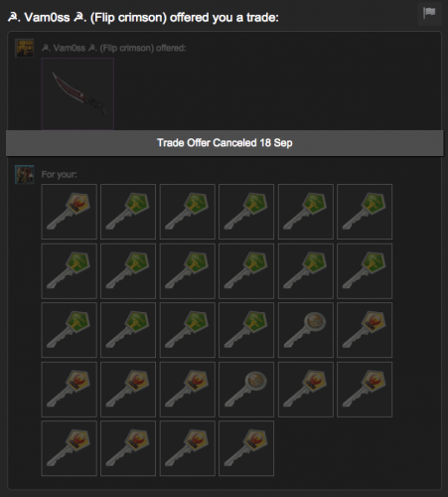The image size is (448, 497).
Task: Click 'Vam0ss (Flip crimson) offered:' label
Action: [113, 48]
